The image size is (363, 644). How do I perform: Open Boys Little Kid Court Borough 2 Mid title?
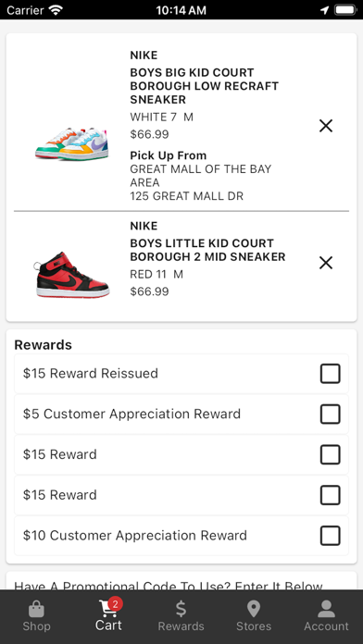pyautogui.click(x=207, y=250)
